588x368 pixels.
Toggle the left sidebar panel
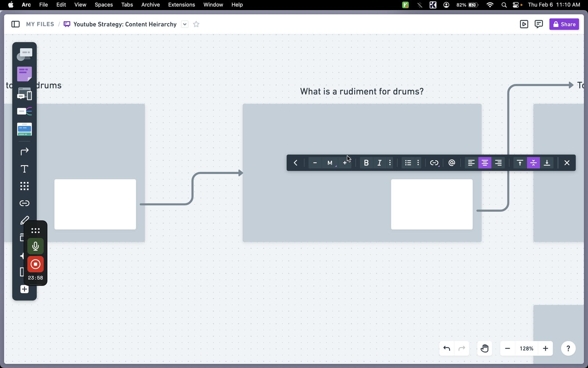[x=15, y=24]
